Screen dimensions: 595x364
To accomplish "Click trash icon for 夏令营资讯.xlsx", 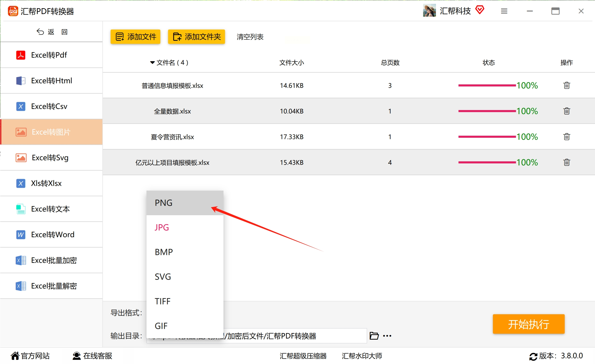I will pos(567,137).
